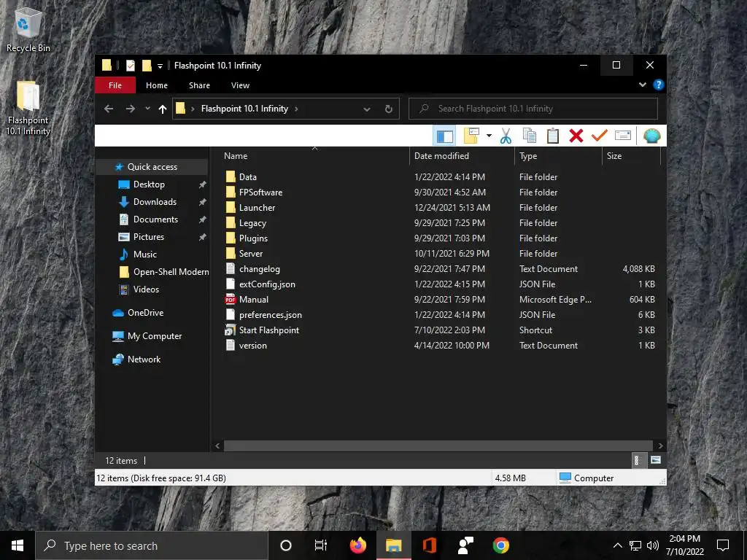Select the Launcher folder
The image size is (747, 560).
[x=258, y=208]
